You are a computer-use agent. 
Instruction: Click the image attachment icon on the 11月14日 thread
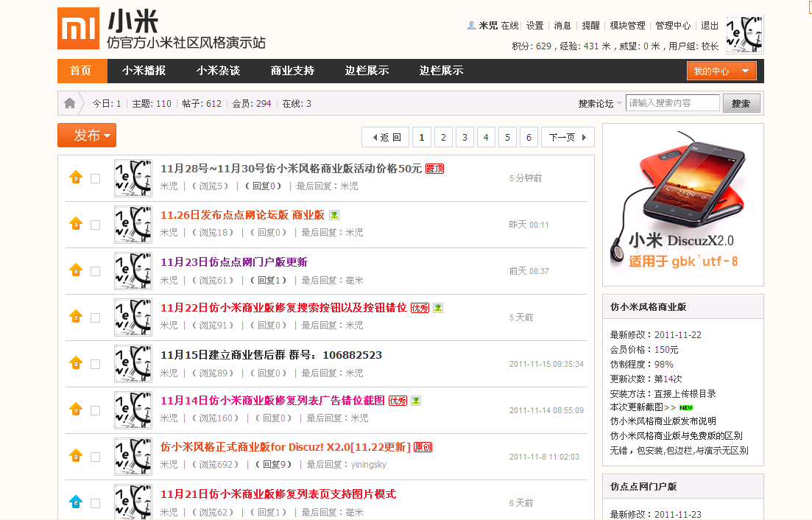(x=416, y=401)
